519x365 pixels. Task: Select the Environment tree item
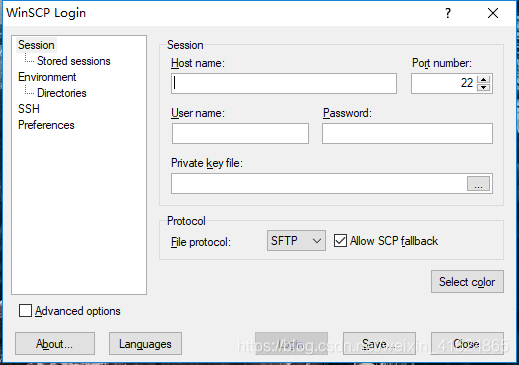47,77
